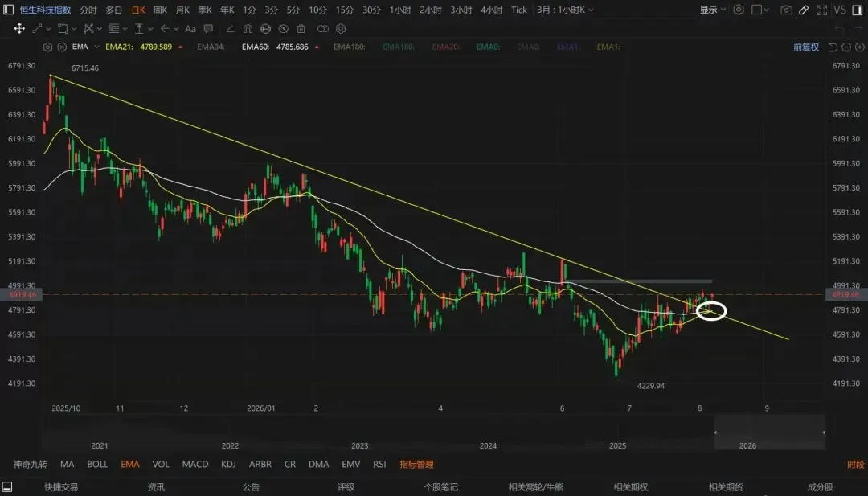Viewport: 868px width, 496px height.
Task: Open 指标管理 indicator management
Action: click(x=417, y=465)
